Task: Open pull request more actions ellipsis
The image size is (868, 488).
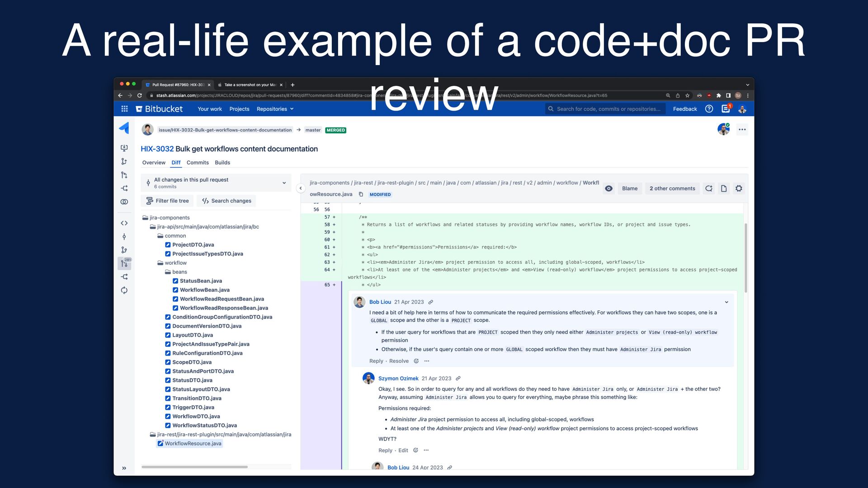Action: pos(742,130)
